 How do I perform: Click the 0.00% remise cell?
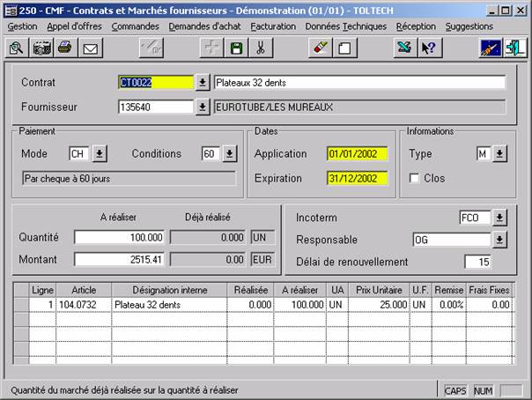(x=449, y=305)
